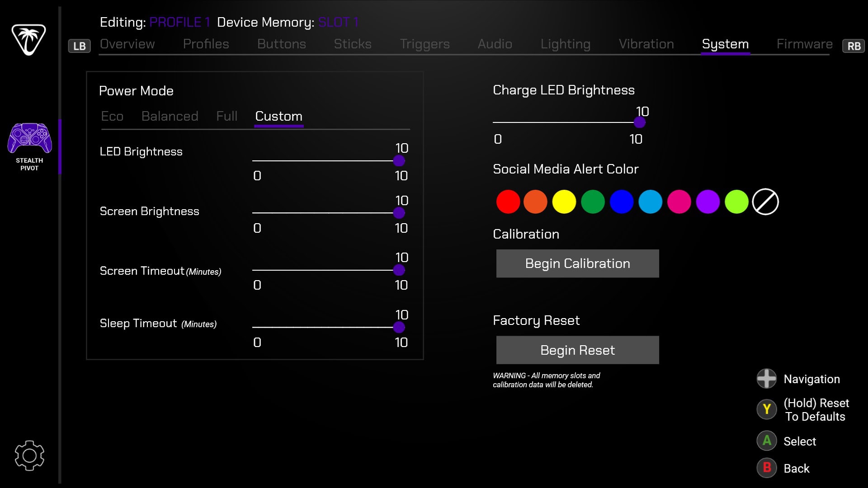Click Begin Reset button

(577, 350)
